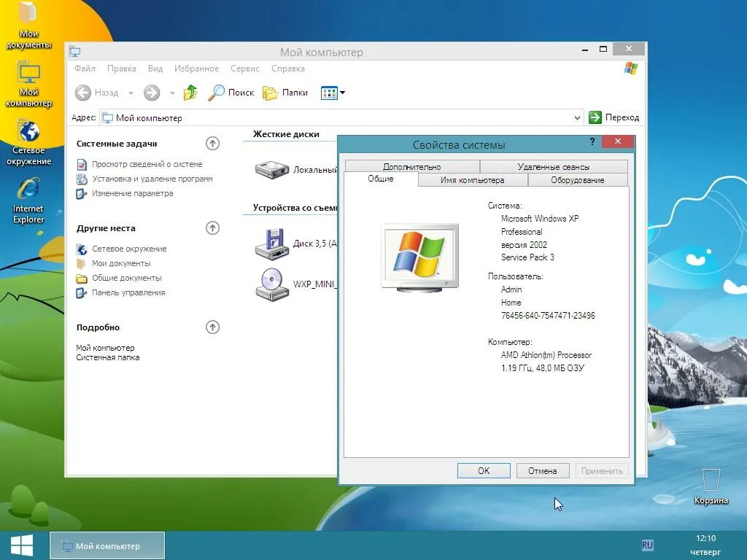Click the RU language indicator

647,545
